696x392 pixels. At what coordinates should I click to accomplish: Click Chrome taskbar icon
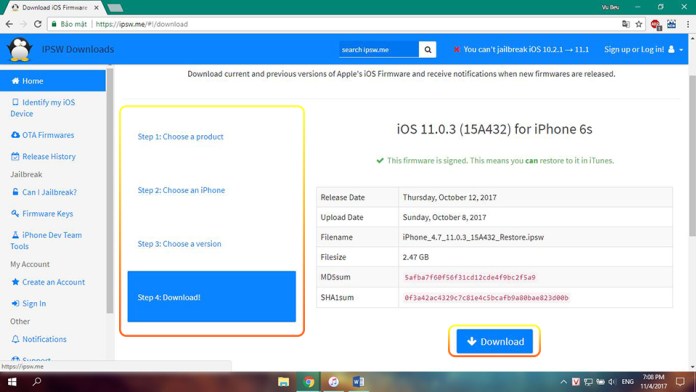click(x=308, y=382)
